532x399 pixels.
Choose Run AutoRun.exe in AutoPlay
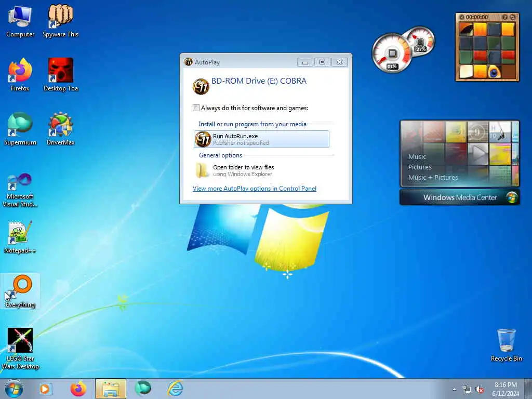click(x=261, y=139)
